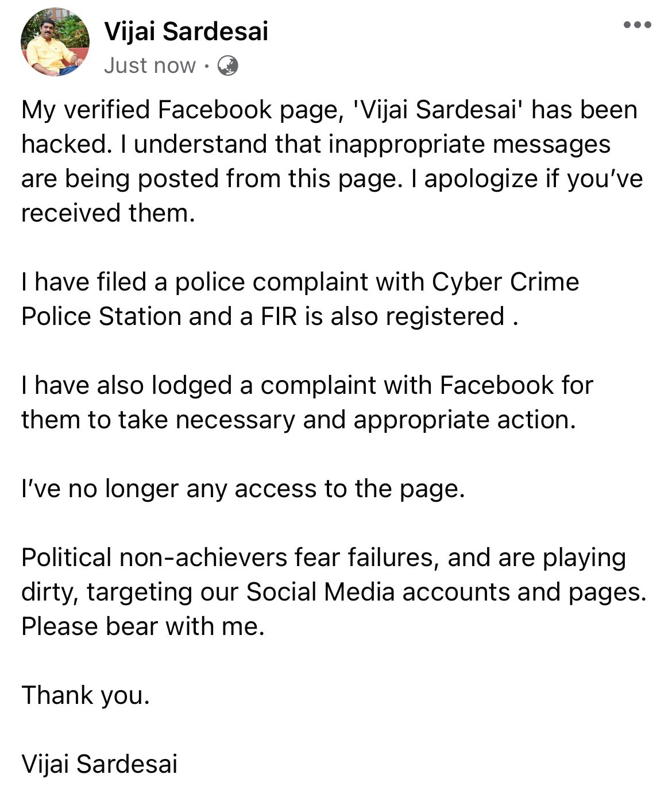Click the closing signature "Vijai Sardesai"
Viewport: 672px width, 790px height.
pos(99,764)
